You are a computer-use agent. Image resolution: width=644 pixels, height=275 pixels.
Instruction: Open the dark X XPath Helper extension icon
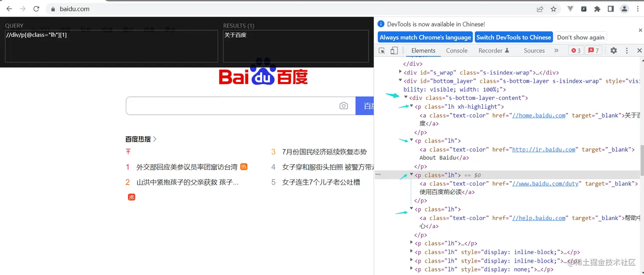[584, 9]
